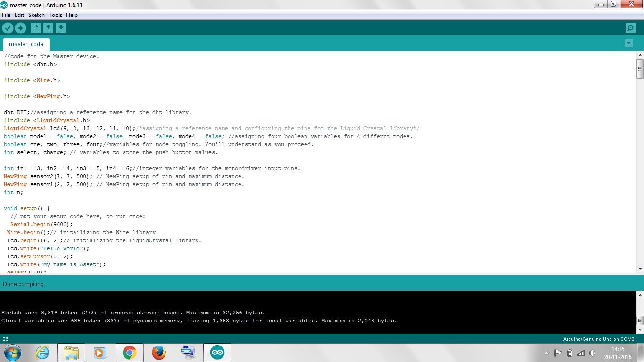Click the Arduino taskbar icon
Image resolution: width=644 pixels, height=362 pixels.
coord(217,353)
